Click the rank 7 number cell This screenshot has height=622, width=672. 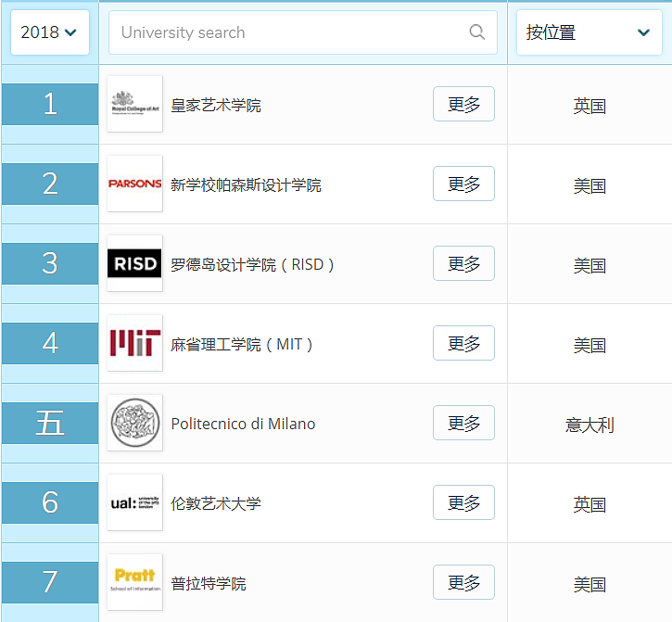pos(50,582)
